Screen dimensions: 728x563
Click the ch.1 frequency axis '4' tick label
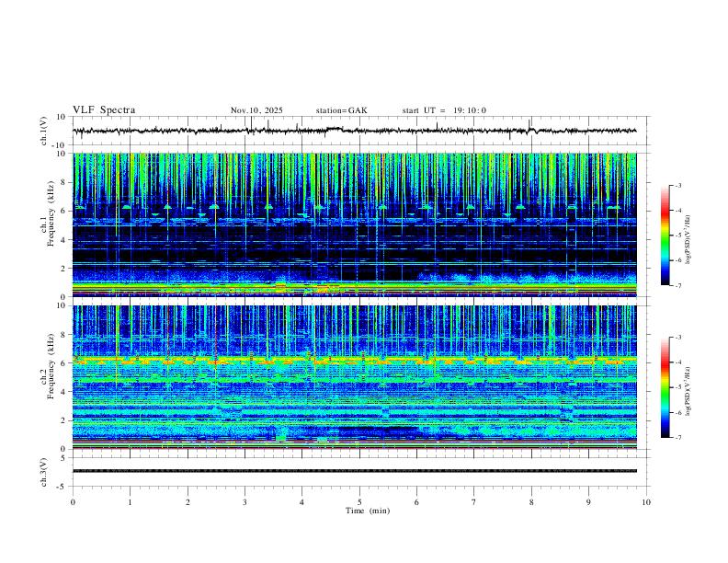point(63,240)
